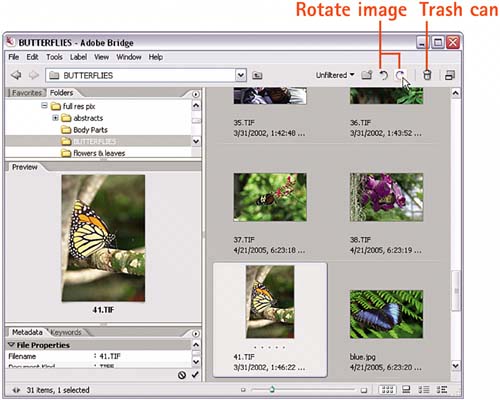Open the BUTTERFLIES path dropdown arrow
The width and height of the screenshot is (500, 400).
click(x=241, y=75)
